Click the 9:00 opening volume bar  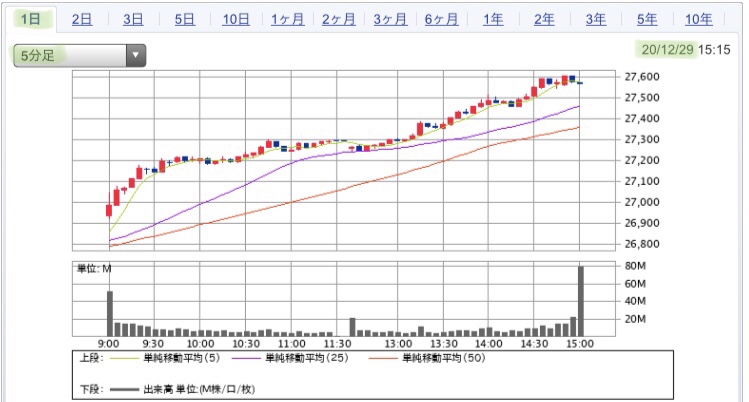pos(110,314)
